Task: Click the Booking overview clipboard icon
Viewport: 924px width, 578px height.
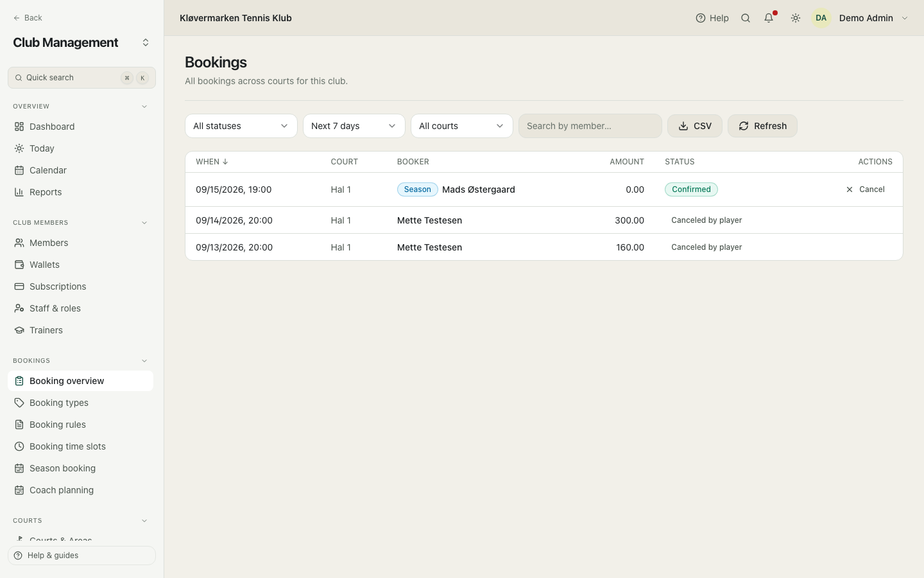Action: pyautogui.click(x=19, y=381)
